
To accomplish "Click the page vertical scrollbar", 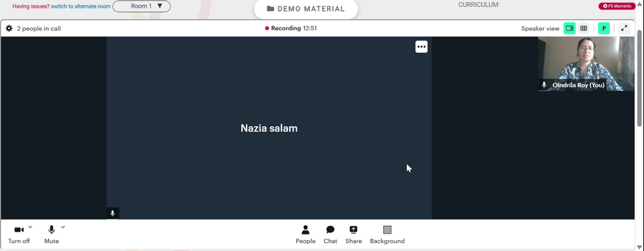I will click(x=639, y=78).
